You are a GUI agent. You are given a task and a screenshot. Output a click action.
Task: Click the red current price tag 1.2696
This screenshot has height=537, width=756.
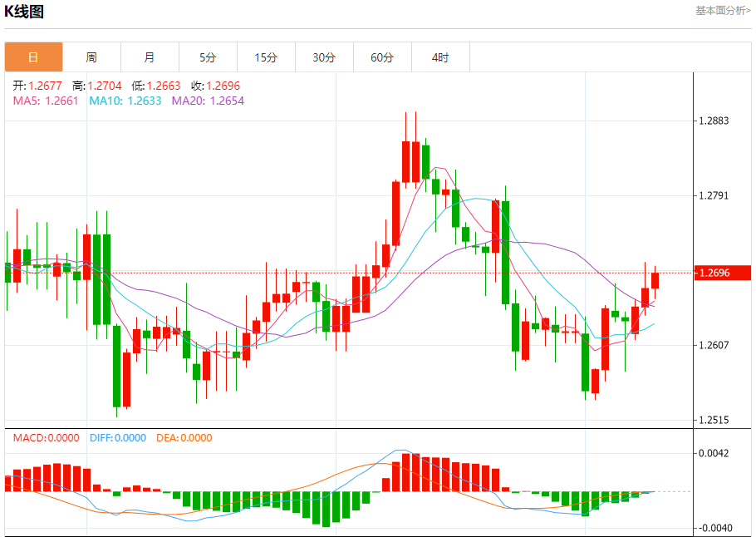tap(722, 273)
